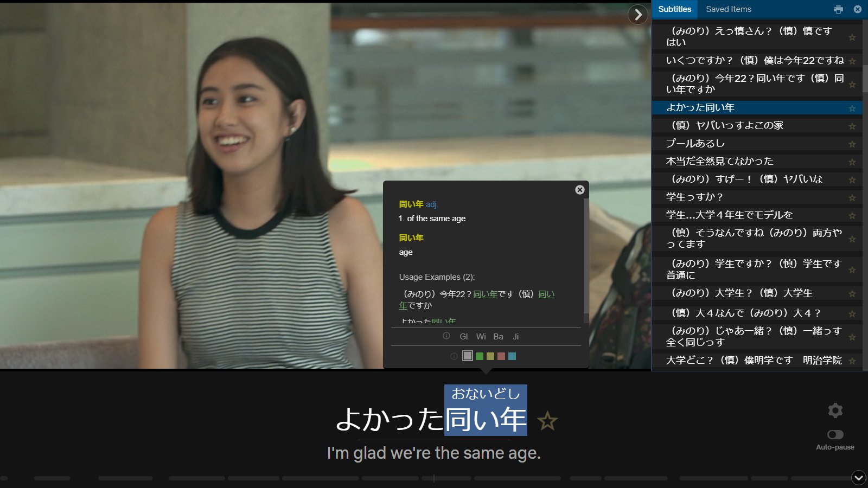Click the info icon beside the color swatches

tap(454, 356)
